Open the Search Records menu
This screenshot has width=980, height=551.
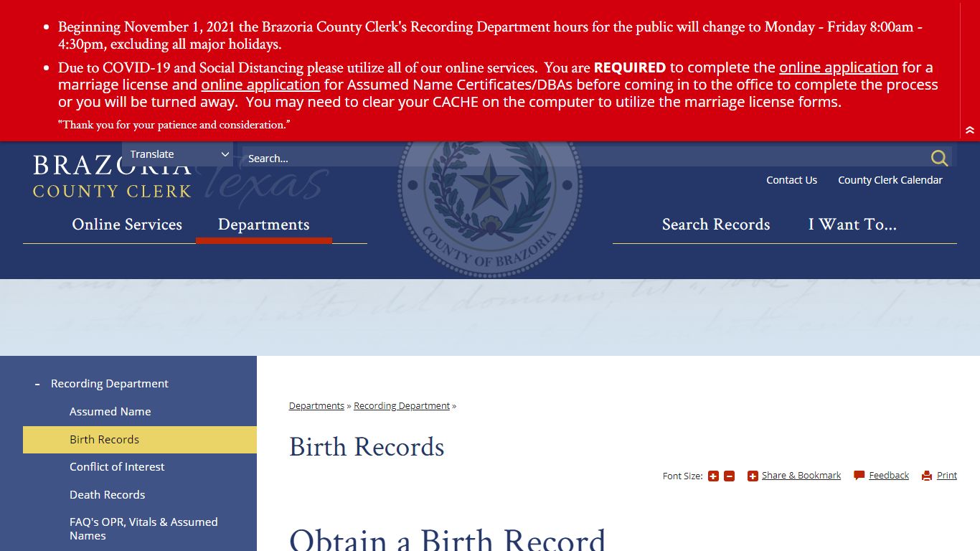pyautogui.click(x=716, y=225)
